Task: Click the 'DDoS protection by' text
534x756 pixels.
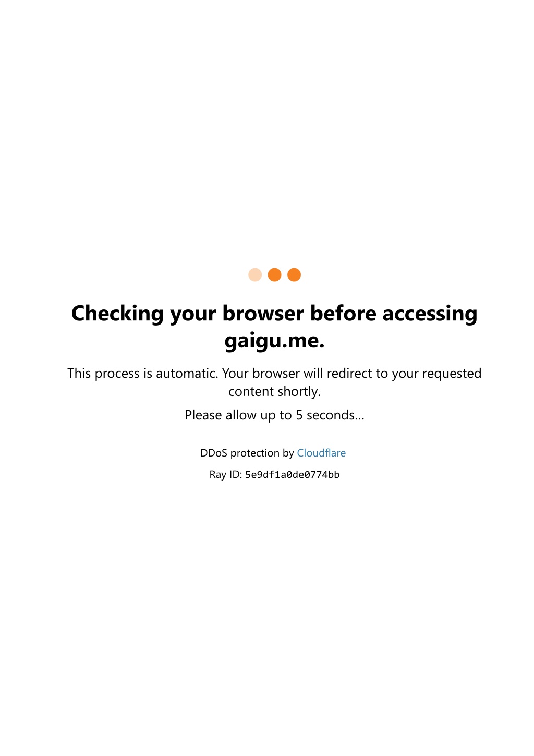Action: (247, 453)
